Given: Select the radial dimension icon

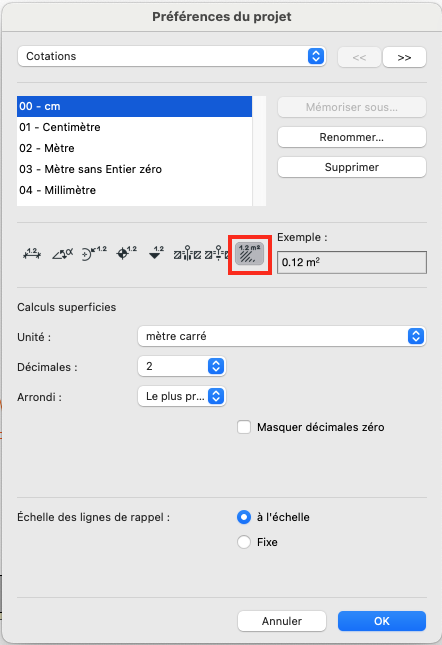Looking at the screenshot, I should pos(94,254).
